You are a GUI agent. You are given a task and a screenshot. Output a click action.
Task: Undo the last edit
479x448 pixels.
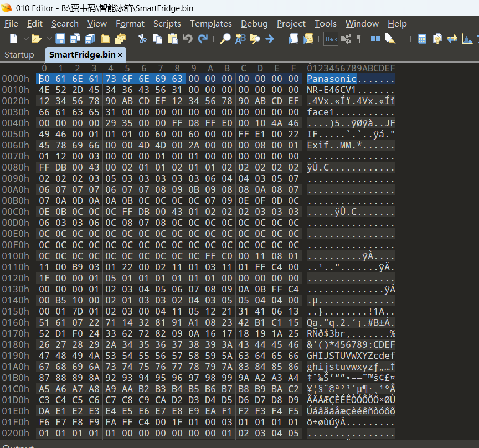(x=188, y=39)
